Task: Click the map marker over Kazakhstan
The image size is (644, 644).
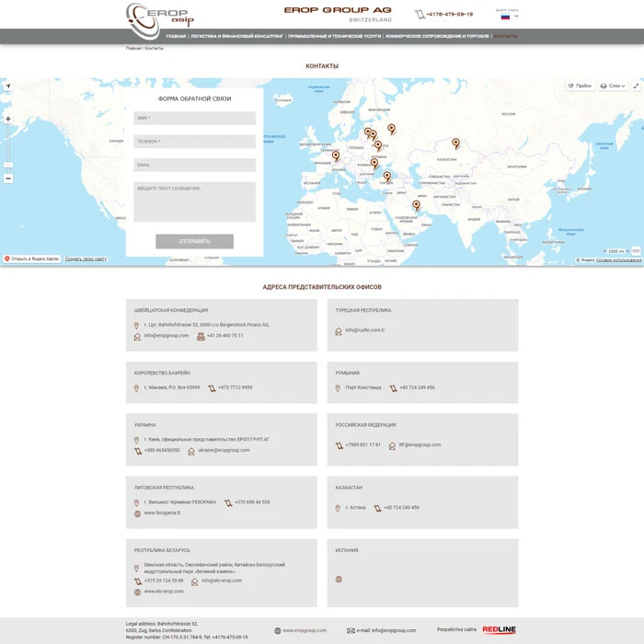Action: pyautogui.click(x=455, y=143)
